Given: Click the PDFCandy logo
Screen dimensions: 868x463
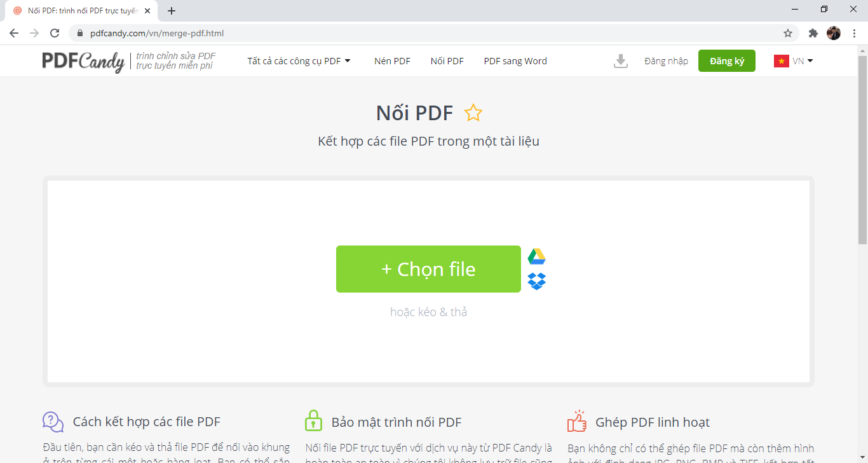Looking at the screenshot, I should pos(83,61).
